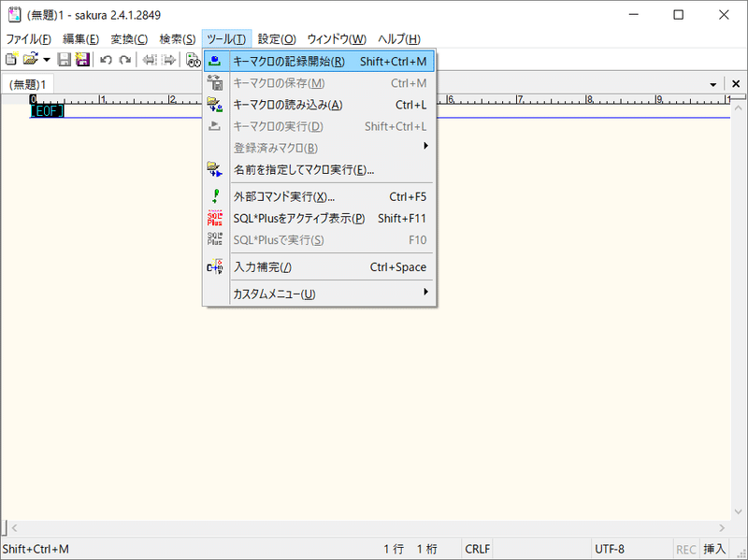The height and width of the screenshot is (560, 748).
Task: Choose キーマクロの実行(D) from menu
Action: [x=319, y=126]
